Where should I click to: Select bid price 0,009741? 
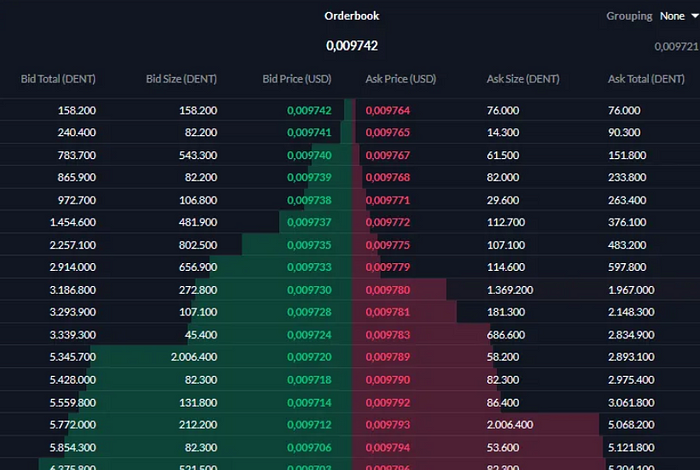309,133
